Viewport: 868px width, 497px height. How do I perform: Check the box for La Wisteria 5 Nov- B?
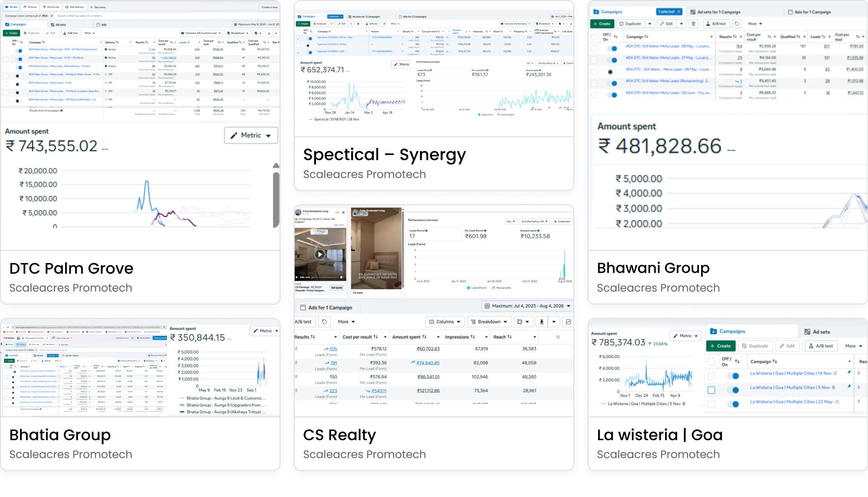point(711,390)
